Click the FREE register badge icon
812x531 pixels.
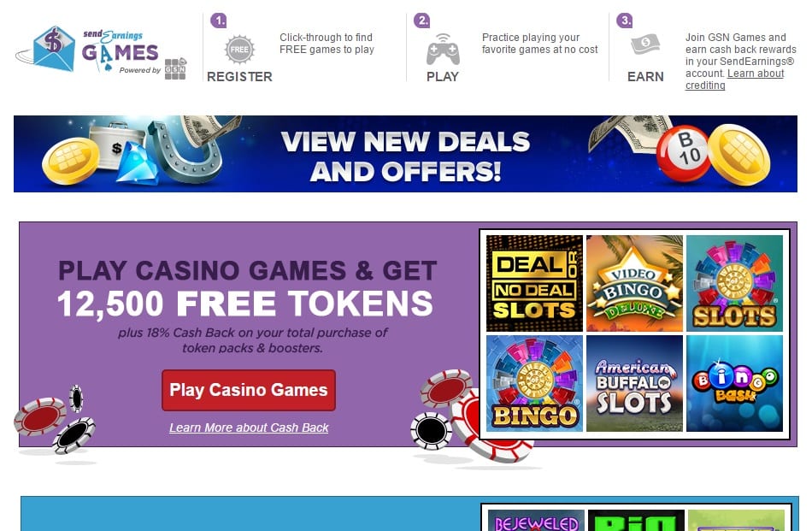pos(239,50)
